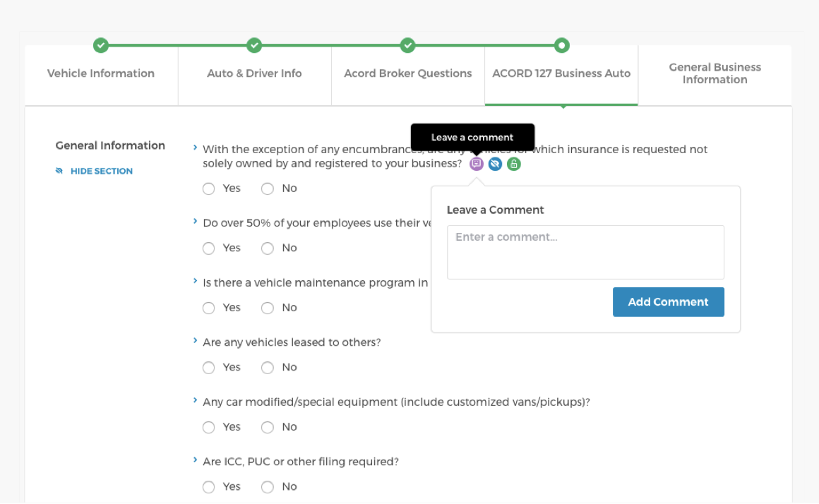This screenshot has height=504, width=819.
Task: Collapse the chevron beside 'Are ICC, PUC or other filing required?'
Action: point(196,461)
